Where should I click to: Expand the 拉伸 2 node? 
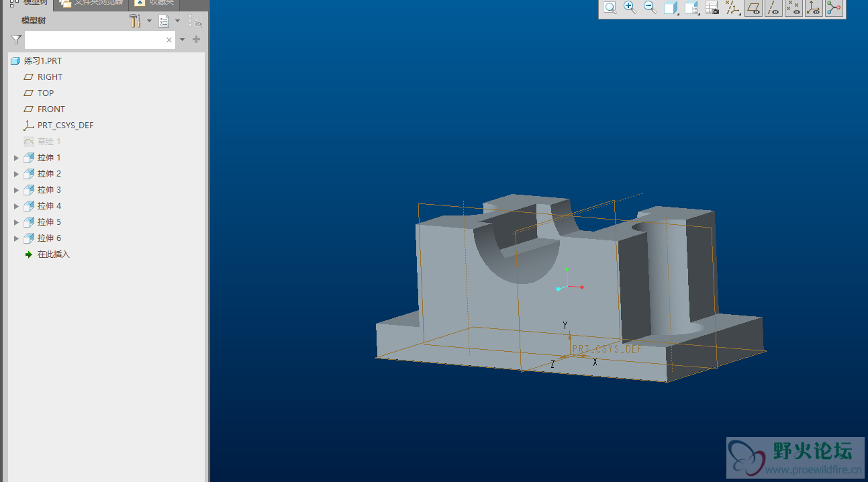16,174
